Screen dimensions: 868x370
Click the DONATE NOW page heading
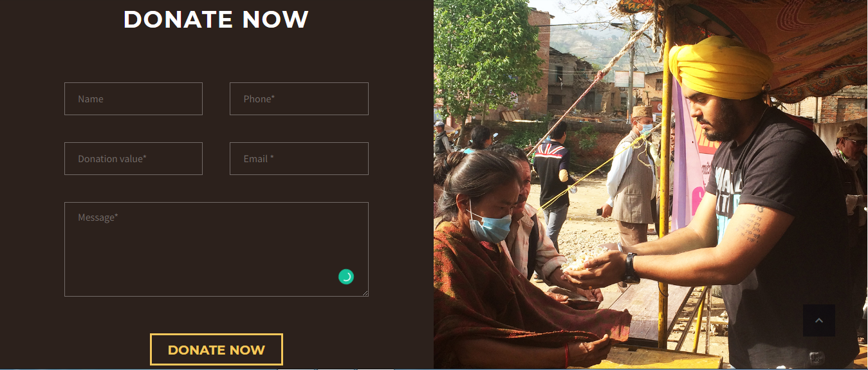click(216, 19)
